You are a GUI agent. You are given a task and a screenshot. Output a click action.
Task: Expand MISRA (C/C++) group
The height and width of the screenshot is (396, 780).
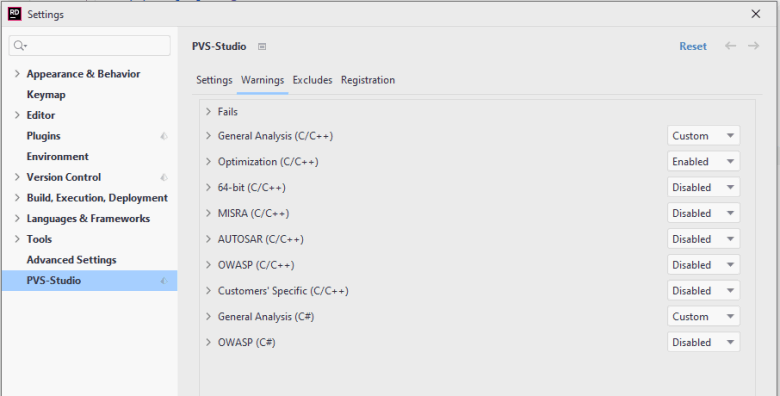pos(209,213)
